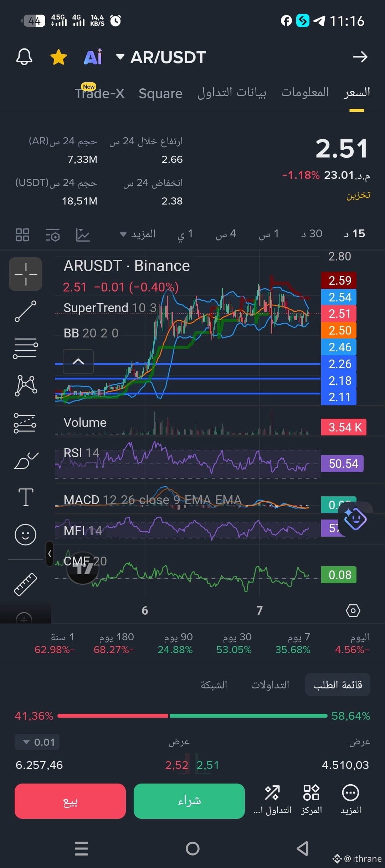
Task: Open the emoji sticker tool
Action: pos(25,534)
